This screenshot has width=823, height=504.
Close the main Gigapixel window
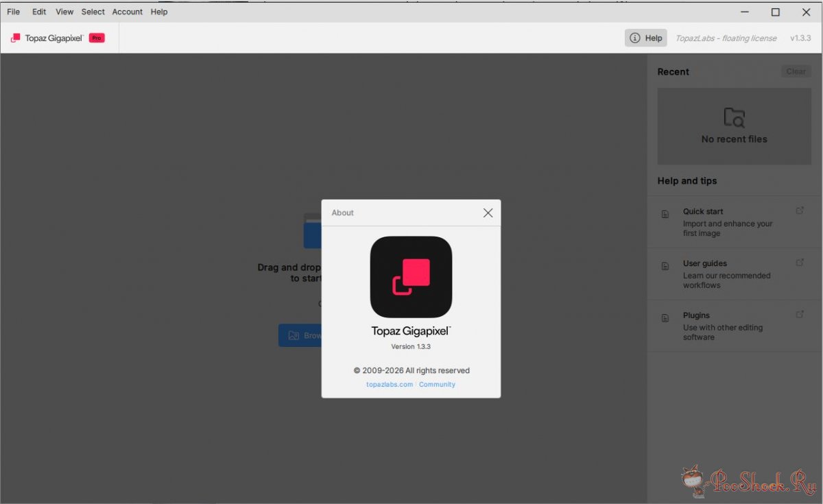click(806, 12)
